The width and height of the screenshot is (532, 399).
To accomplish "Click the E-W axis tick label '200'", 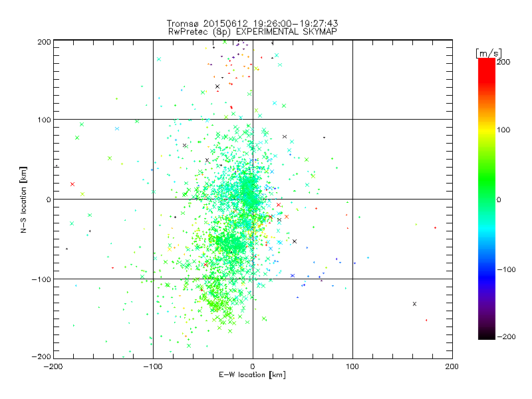I will [x=452, y=366].
